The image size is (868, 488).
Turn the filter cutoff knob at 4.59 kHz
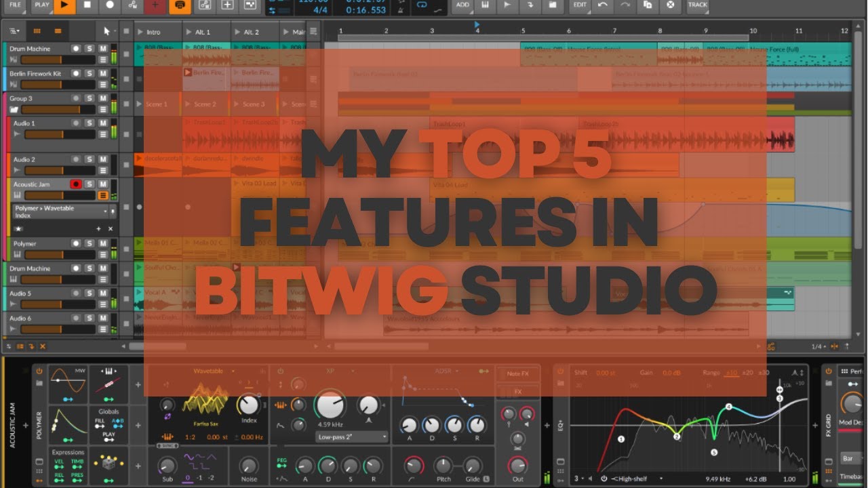pyautogui.click(x=330, y=405)
